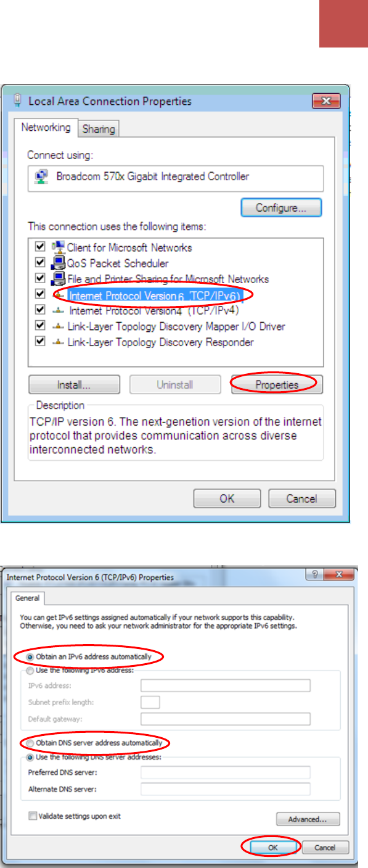368x868 pixels.
Task: Select Link-Layer Topology Discovery Mapper I/O Driver
Action: [176, 326]
